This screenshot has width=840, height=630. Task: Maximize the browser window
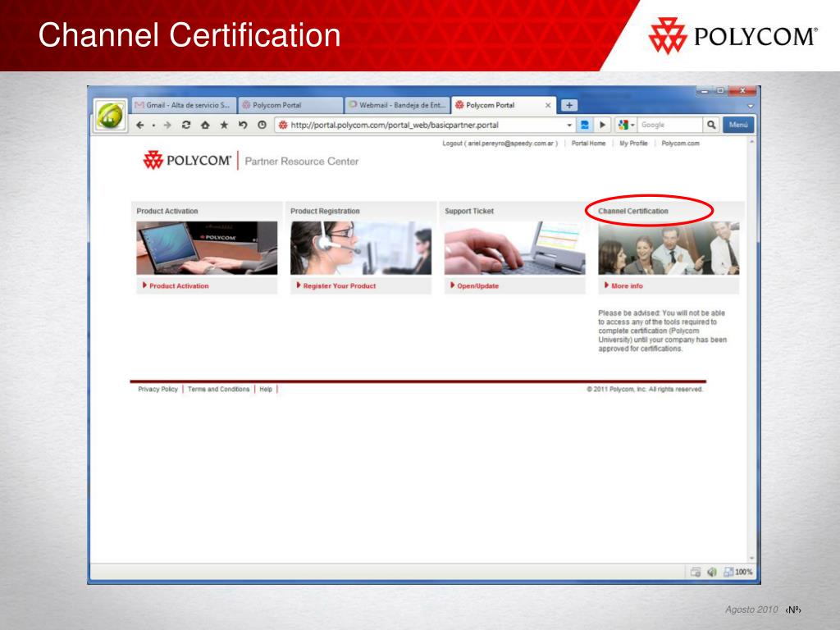[x=720, y=91]
